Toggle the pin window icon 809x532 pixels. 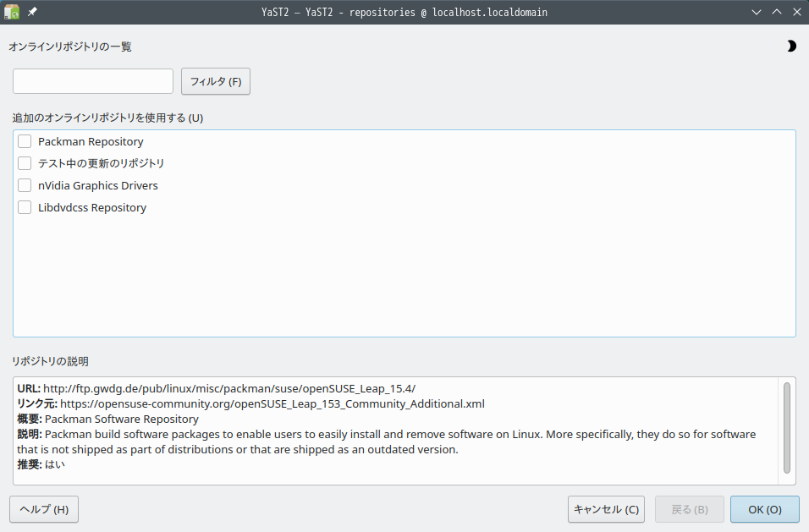click(x=32, y=12)
